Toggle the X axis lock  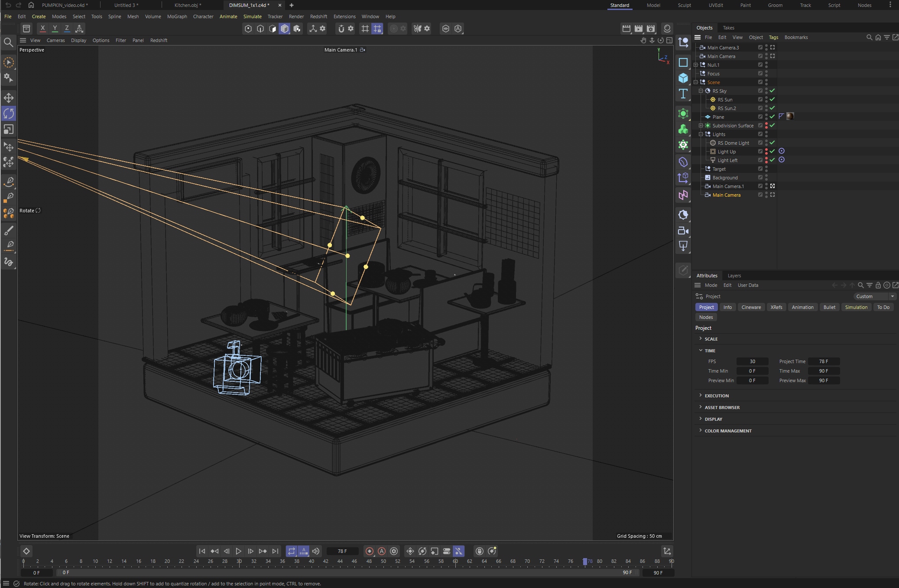(42, 29)
